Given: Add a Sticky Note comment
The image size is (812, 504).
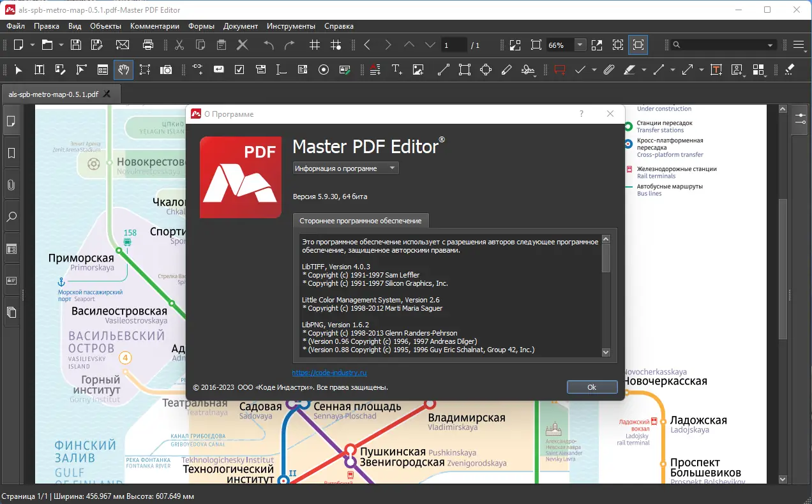Looking at the screenshot, I should 558,70.
